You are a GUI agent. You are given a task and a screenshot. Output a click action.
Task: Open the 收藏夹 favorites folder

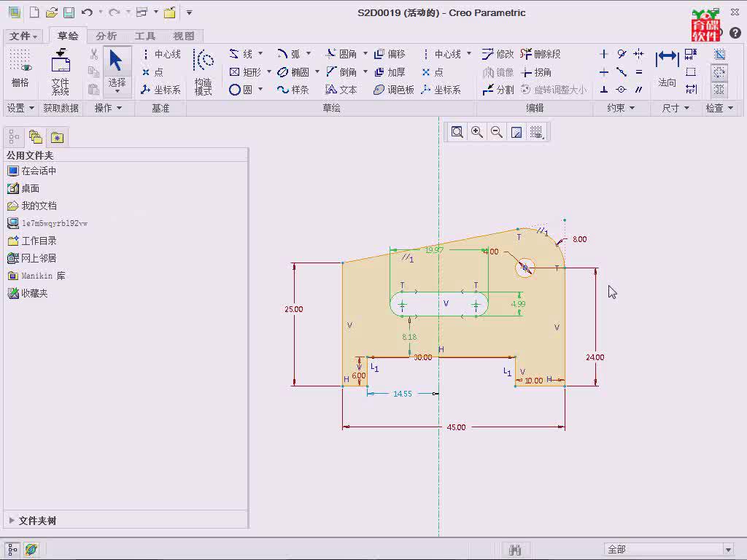(28, 293)
